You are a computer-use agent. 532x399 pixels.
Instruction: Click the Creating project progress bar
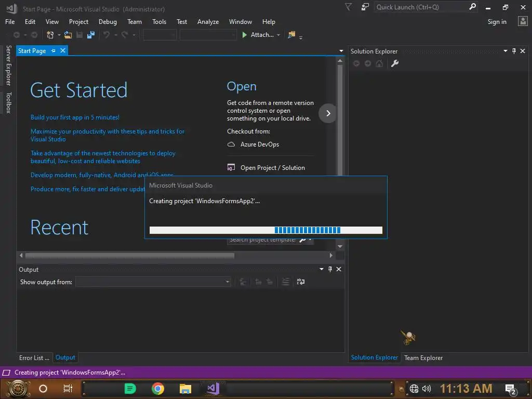click(x=265, y=230)
